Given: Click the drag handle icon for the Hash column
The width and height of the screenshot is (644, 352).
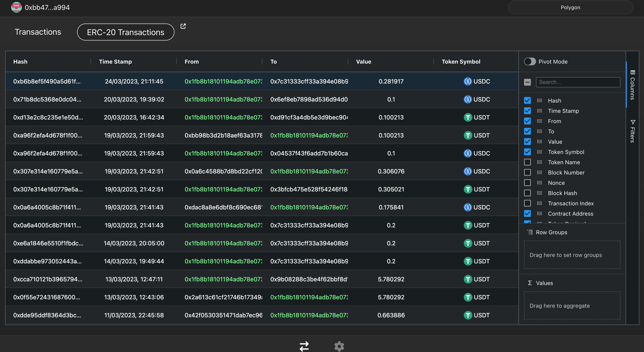Looking at the screenshot, I should [x=539, y=100].
